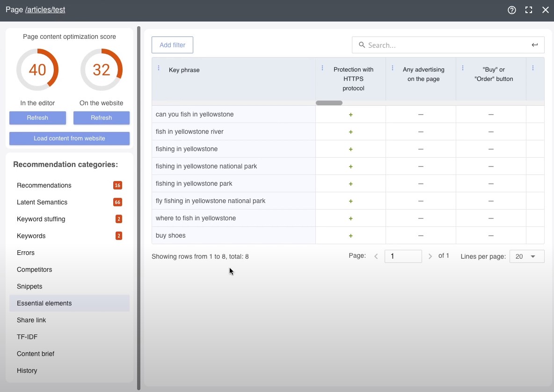Open column options on Any advertising on the page

tap(392, 68)
